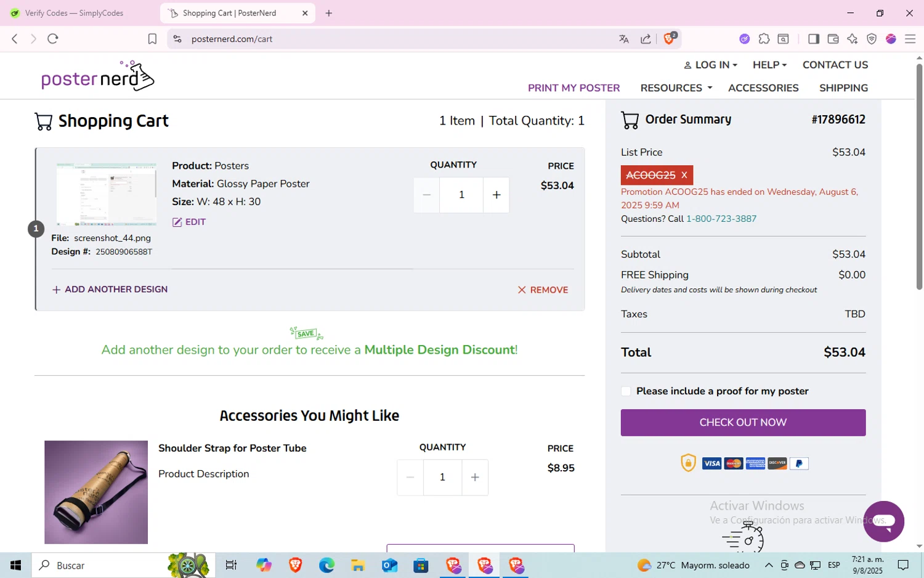Viewport: 924px width, 578px height.
Task: Decrease the poster quantity with the minus button
Action: [426, 195]
